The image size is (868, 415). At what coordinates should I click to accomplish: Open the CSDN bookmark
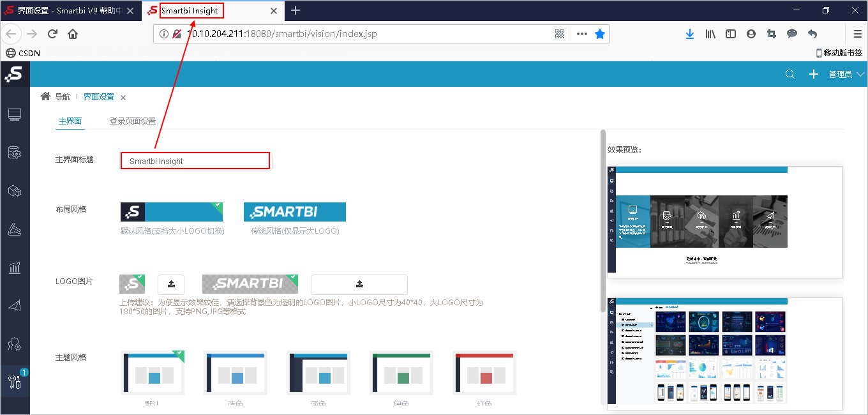[x=22, y=53]
